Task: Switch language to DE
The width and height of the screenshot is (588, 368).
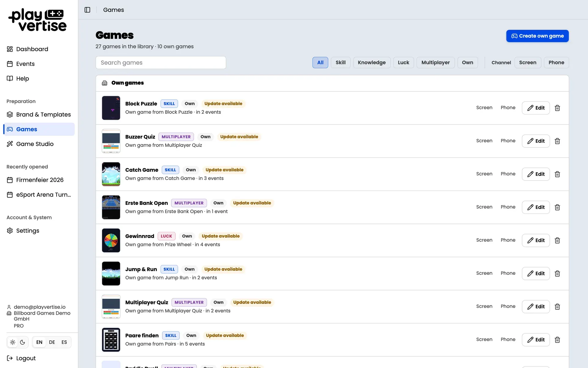Action: [52, 342]
